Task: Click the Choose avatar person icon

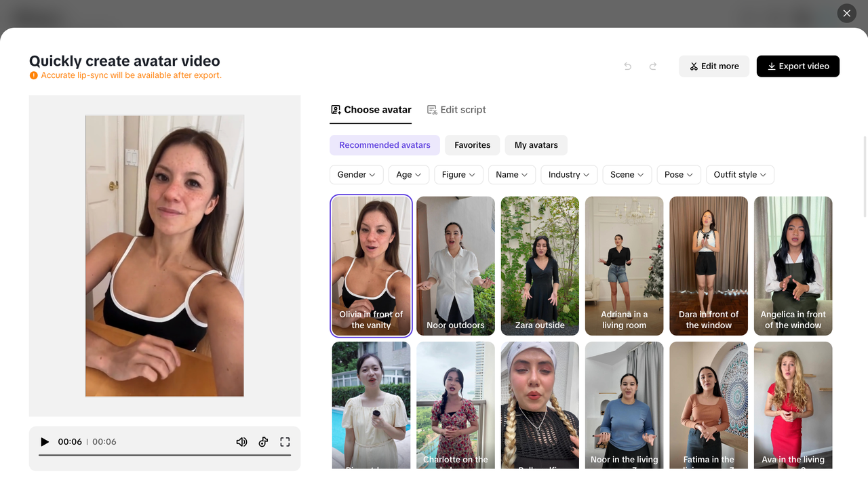Action: point(334,109)
